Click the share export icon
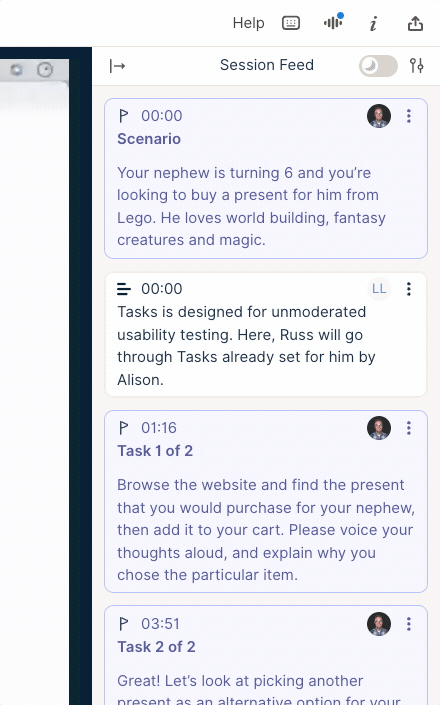This screenshot has width=440, height=705. tap(415, 23)
